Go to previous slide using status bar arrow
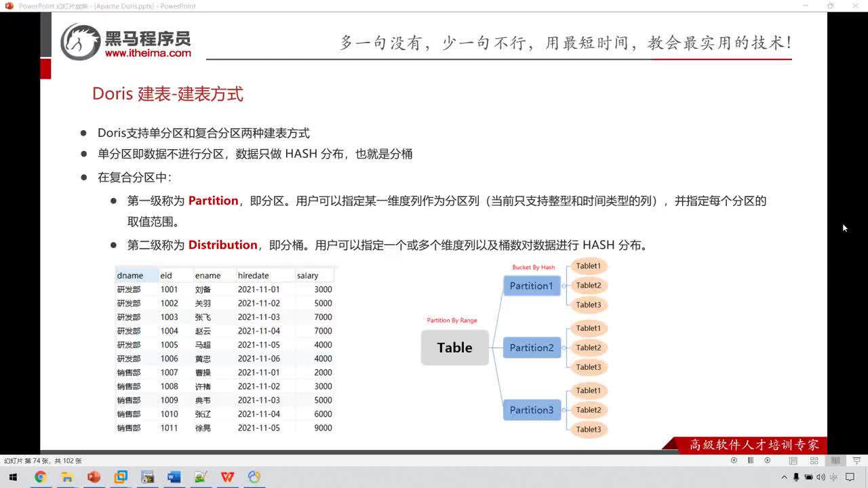Screen dimensions: 868x488 [x=734, y=460]
